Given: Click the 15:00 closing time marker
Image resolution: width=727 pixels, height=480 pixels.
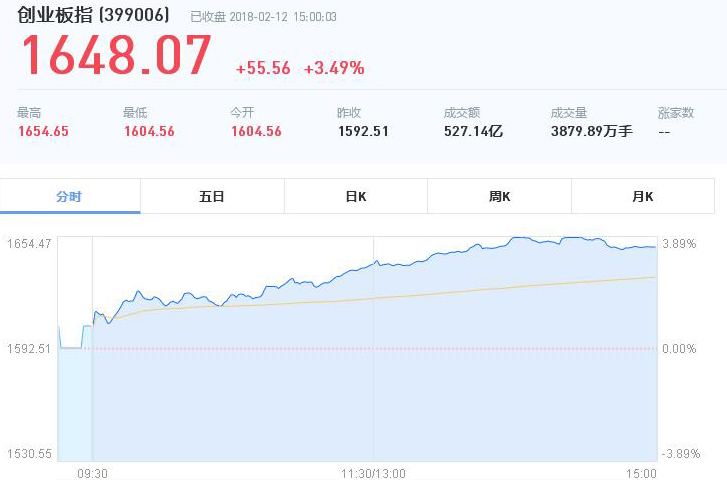Looking at the screenshot, I should [x=642, y=472].
